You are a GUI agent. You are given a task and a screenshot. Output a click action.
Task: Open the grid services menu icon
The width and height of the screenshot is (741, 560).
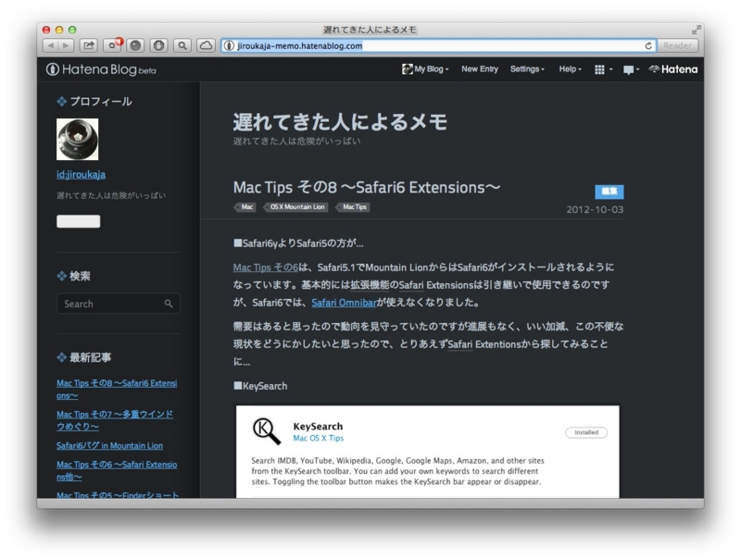click(603, 69)
